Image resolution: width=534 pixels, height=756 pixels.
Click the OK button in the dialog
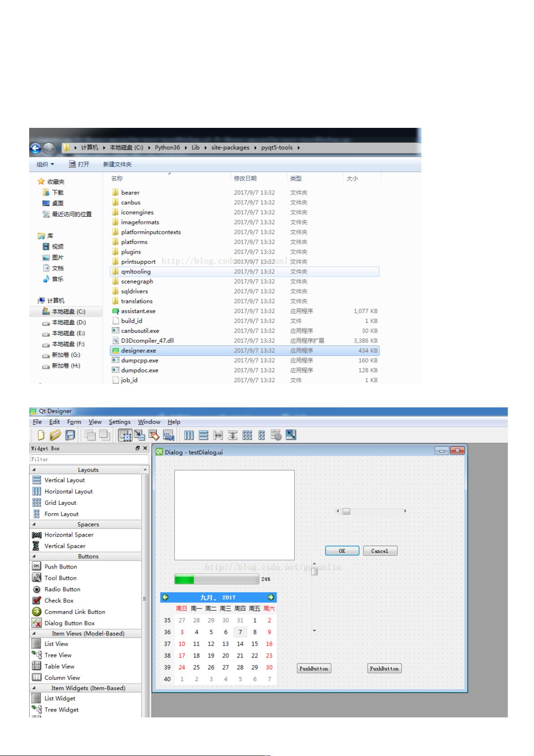pos(342,551)
